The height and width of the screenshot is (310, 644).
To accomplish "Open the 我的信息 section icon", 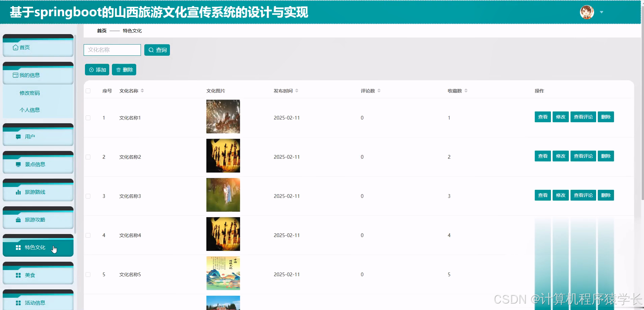I will pos(15,75).
